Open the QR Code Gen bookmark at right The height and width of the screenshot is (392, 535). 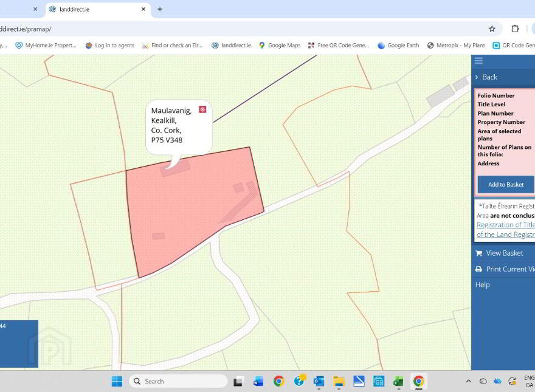coord(514,46)
